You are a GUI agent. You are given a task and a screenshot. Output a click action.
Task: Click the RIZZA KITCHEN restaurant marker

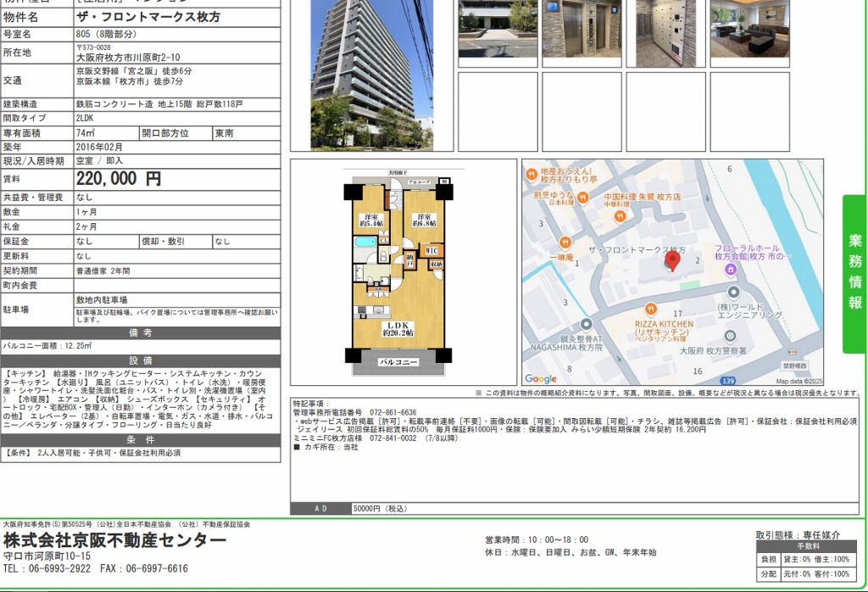coord(651,310)
